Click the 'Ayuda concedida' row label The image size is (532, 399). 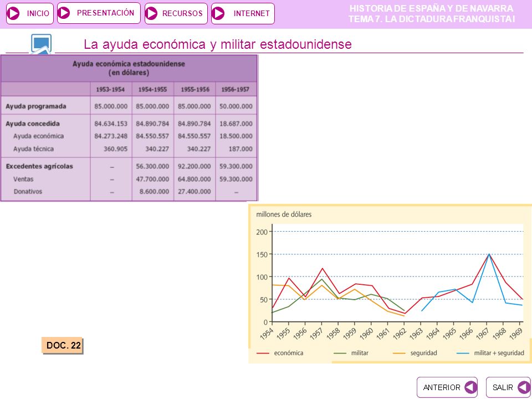click(x=33, y=124)
